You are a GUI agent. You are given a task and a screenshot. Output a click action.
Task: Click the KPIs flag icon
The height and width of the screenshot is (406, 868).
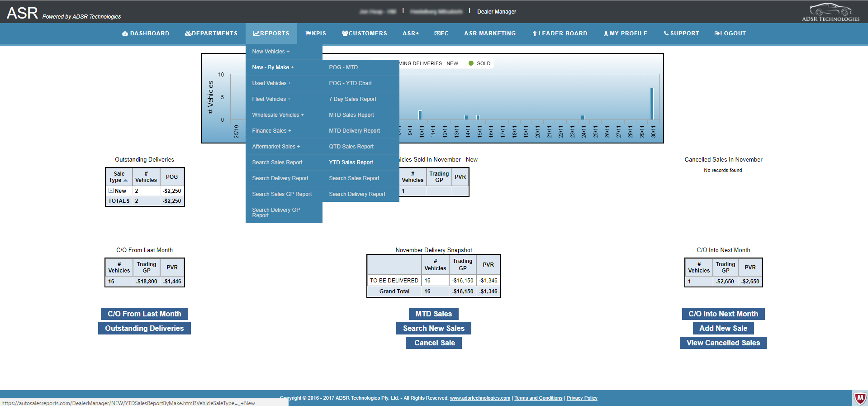(308, 33)
